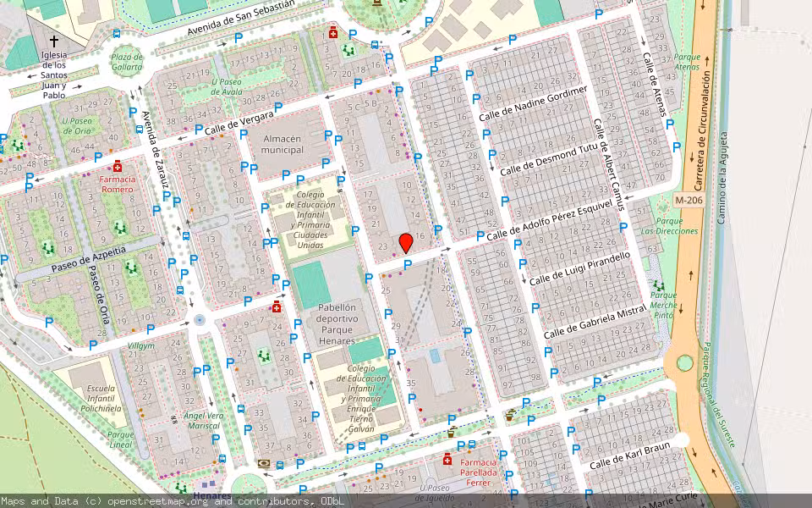Image resolution: width=812 pixels, height=508 pixels.
Task: Click the parking icon beside the red marker
Action: pyautogui.click(x=408, y=265)
